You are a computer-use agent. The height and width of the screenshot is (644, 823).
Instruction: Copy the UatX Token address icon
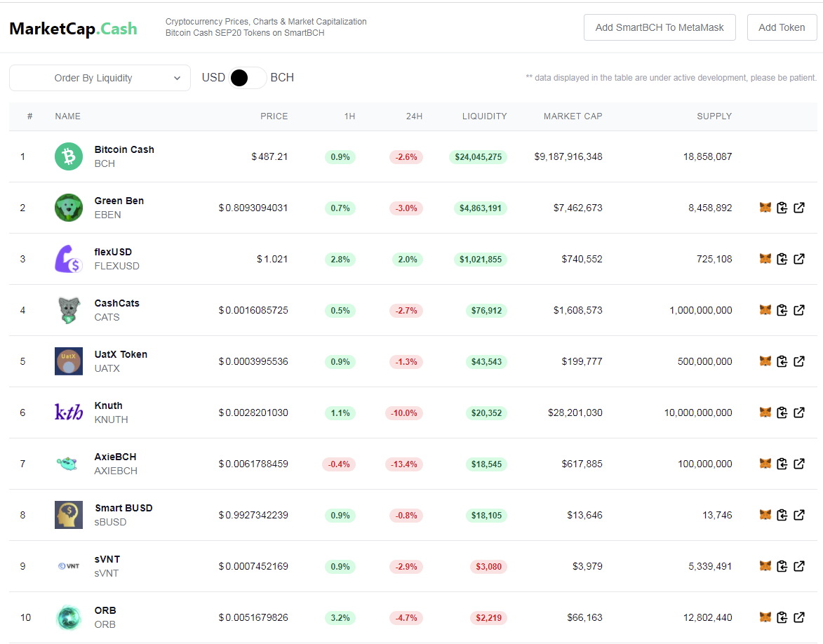pos(782,361)
